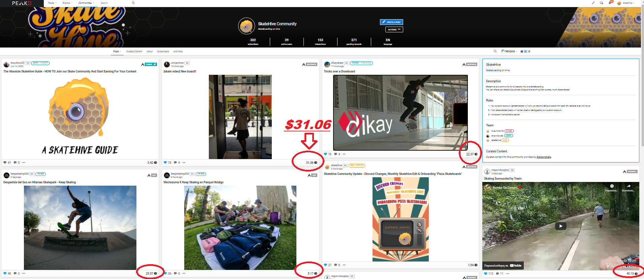Click the SkateHive community avatar in banner
This screenshot has height=279, width=644.
pos(246,26)
